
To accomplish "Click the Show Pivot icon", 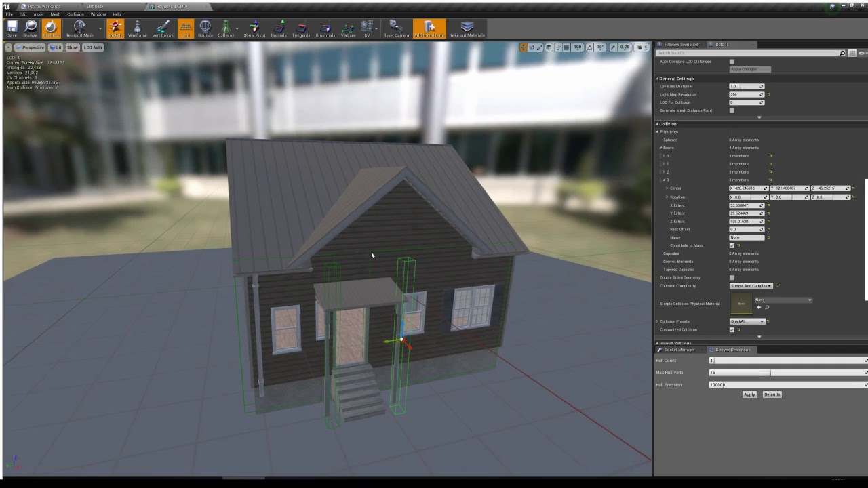I will click(254, 28).
